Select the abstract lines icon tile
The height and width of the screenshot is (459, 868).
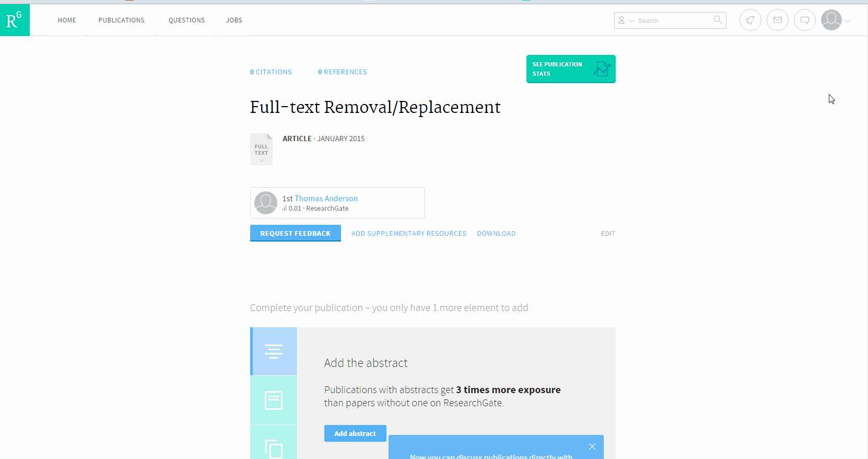pos(274,351)
